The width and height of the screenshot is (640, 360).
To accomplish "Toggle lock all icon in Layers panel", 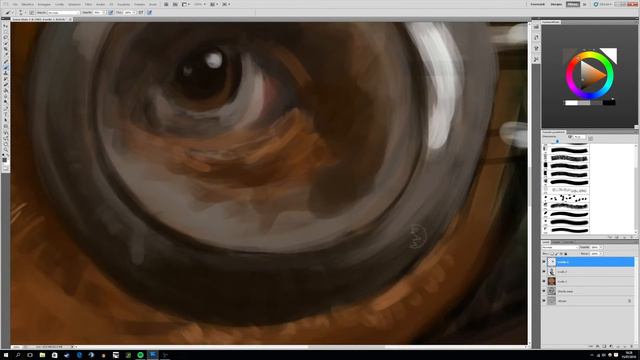I will coord(565,253).
